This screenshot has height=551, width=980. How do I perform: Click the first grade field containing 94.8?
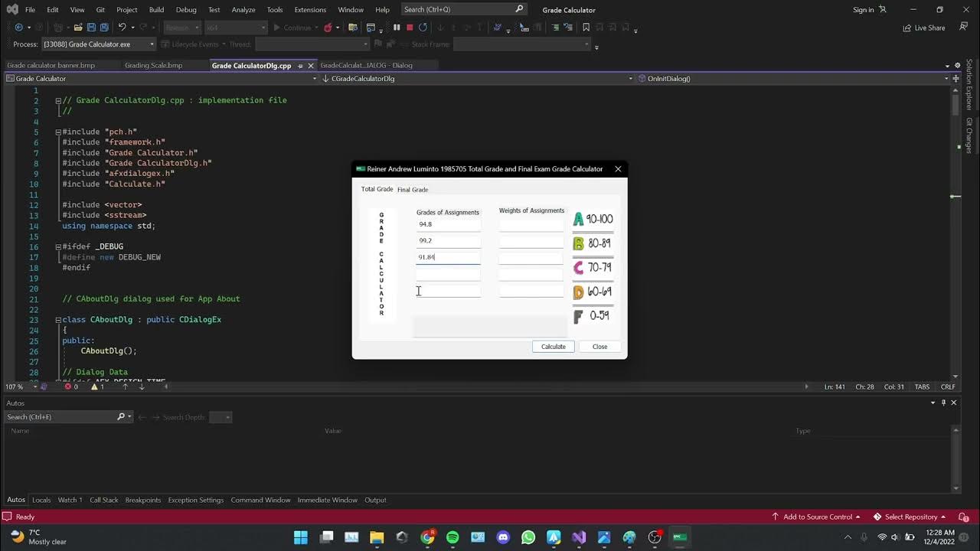pos(448,225)
